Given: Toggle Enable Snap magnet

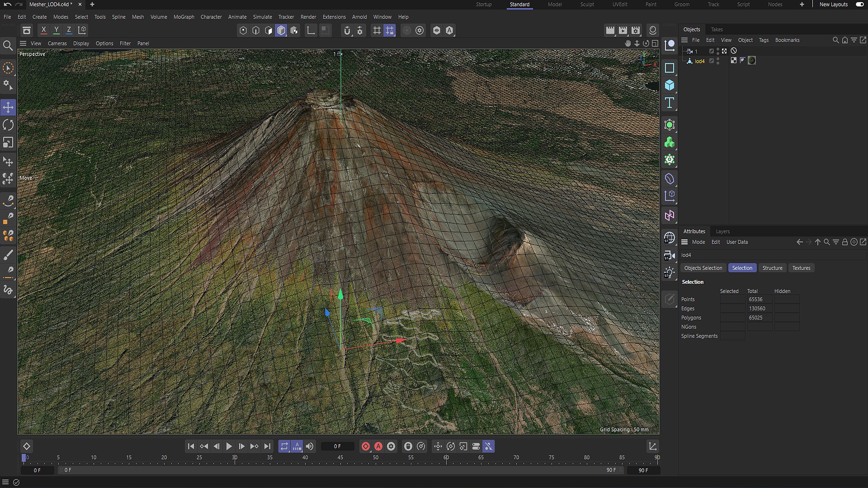Looking at the screenshot, I should tap(347, 30).
